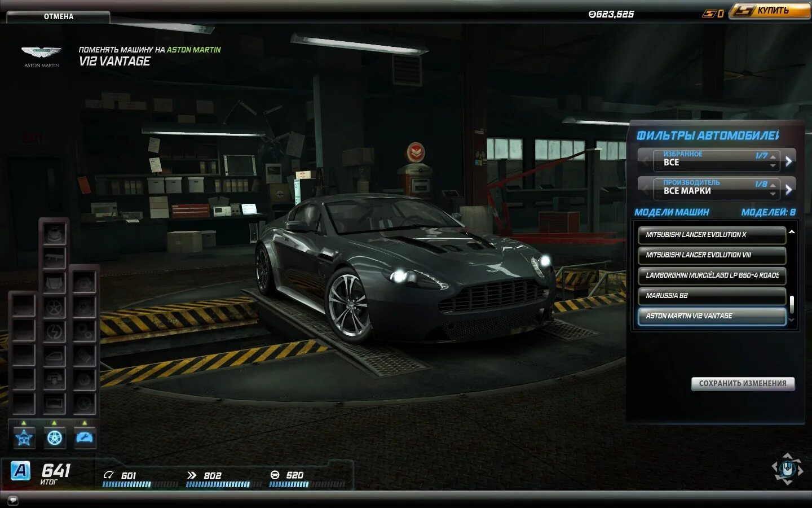Click the acceleration double-arrow icon

pyautogui.click(x=192, y=475)
